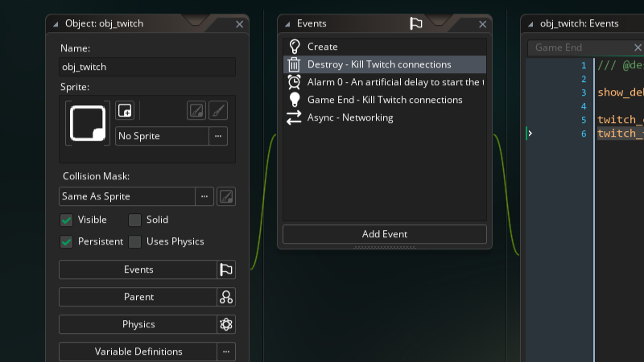
Task: Click the events flag icon beside Events
Action: 226,270
